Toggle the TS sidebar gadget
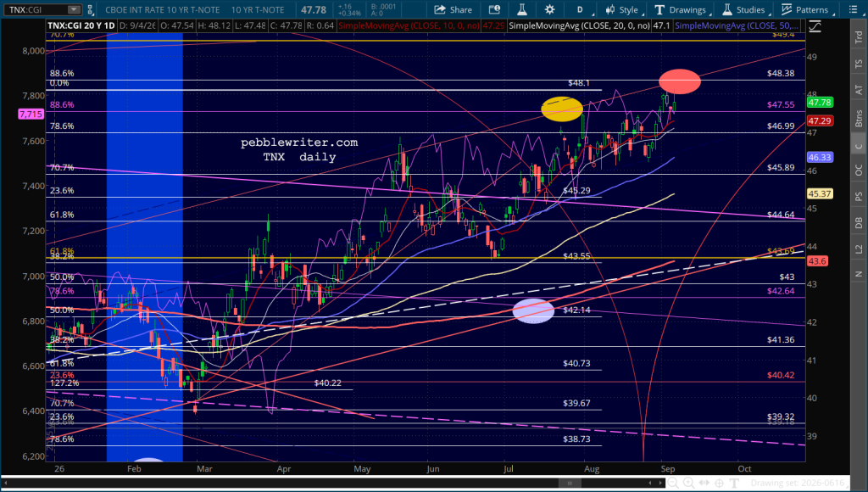 [859, 64]
